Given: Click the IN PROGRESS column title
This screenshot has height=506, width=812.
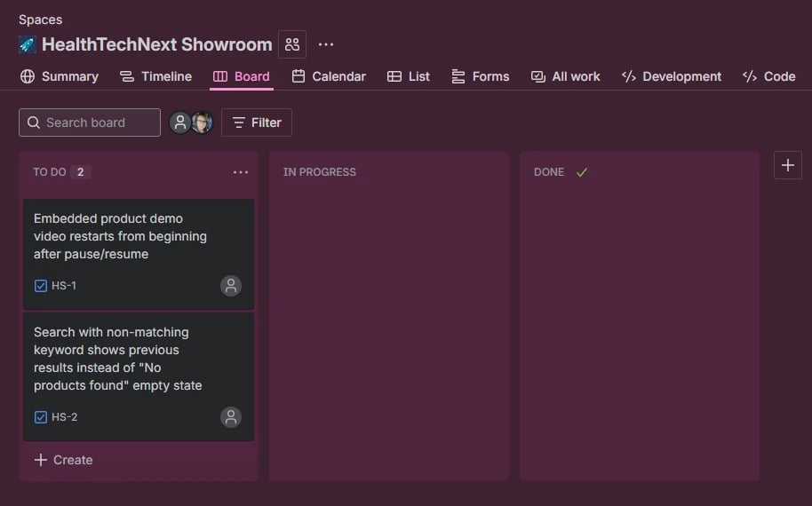Looking at the screenshot, I should pos(320,172).
